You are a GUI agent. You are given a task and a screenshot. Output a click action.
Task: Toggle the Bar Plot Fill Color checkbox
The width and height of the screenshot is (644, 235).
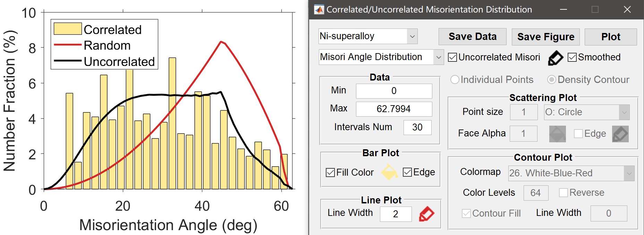click(x=330, y=173)
